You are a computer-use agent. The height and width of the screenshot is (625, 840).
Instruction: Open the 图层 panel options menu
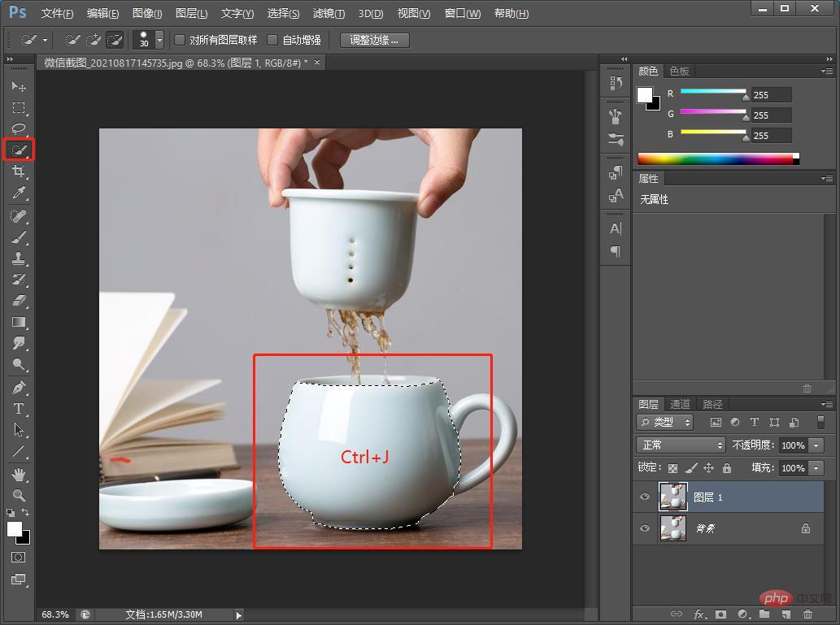click(x=827, y=404)
